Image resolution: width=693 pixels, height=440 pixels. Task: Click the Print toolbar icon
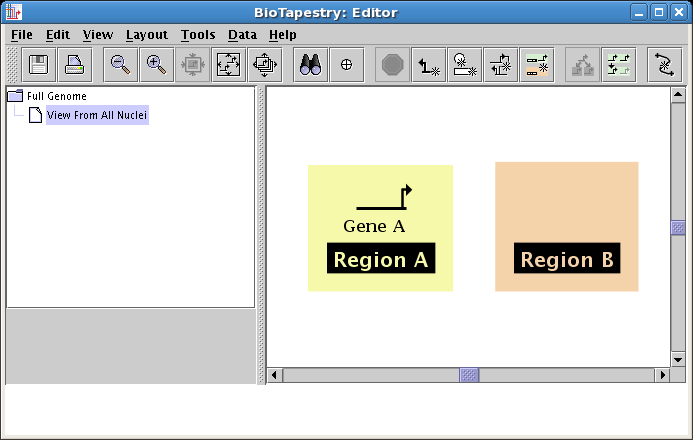point(75,64)
